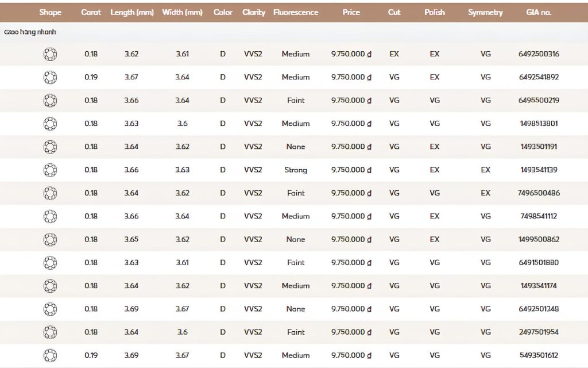The width and height of the screenshot is (588, 368).
Task: Sort by the Clarity column header
Action: click(253, 13)
